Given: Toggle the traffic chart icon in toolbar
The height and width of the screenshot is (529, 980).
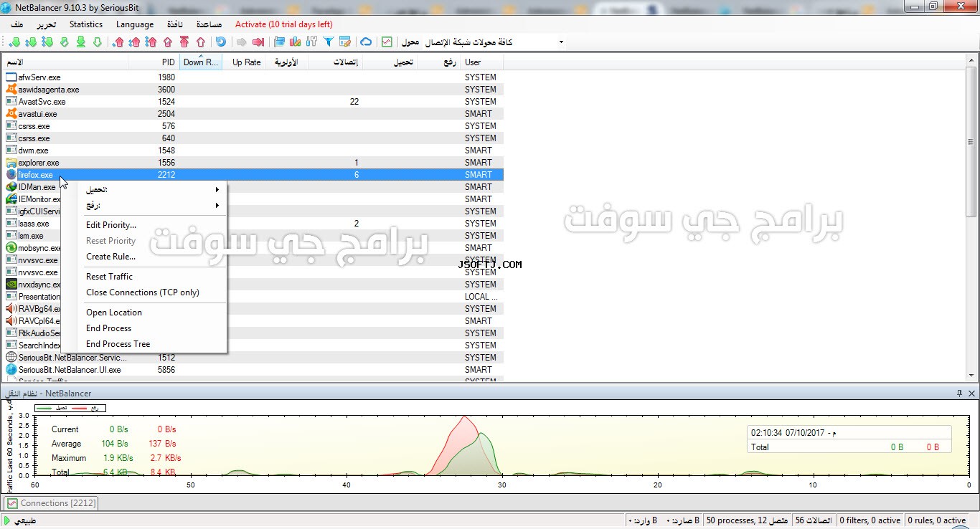Looking at the screenshot, I should 387,42.
